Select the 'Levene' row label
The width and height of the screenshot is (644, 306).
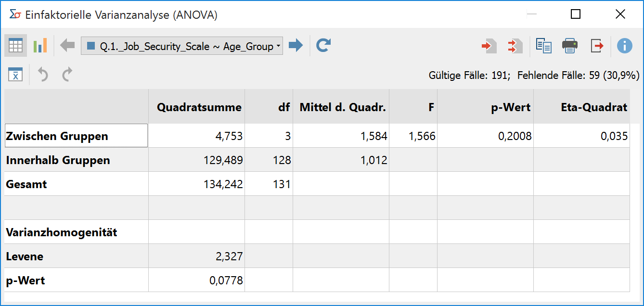point(25,256)
